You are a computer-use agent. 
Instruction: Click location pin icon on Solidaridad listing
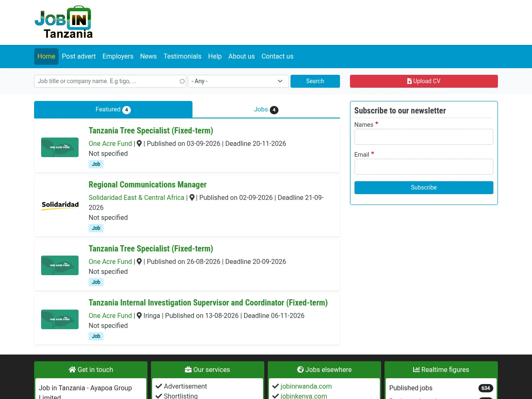[192, 197]
